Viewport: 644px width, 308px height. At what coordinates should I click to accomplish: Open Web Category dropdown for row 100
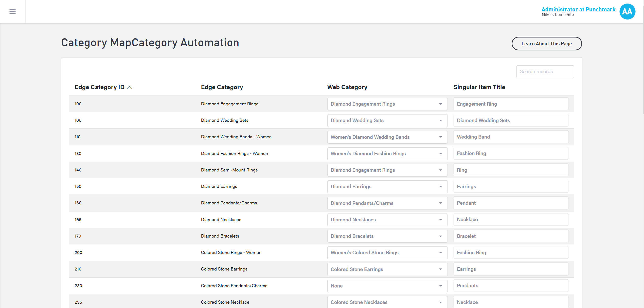(387, 104)
